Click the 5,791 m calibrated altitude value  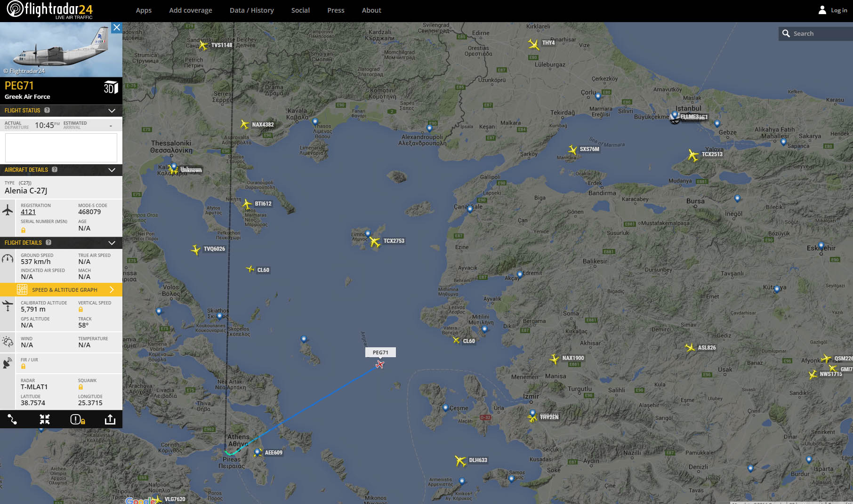click(x=33, y=309)
